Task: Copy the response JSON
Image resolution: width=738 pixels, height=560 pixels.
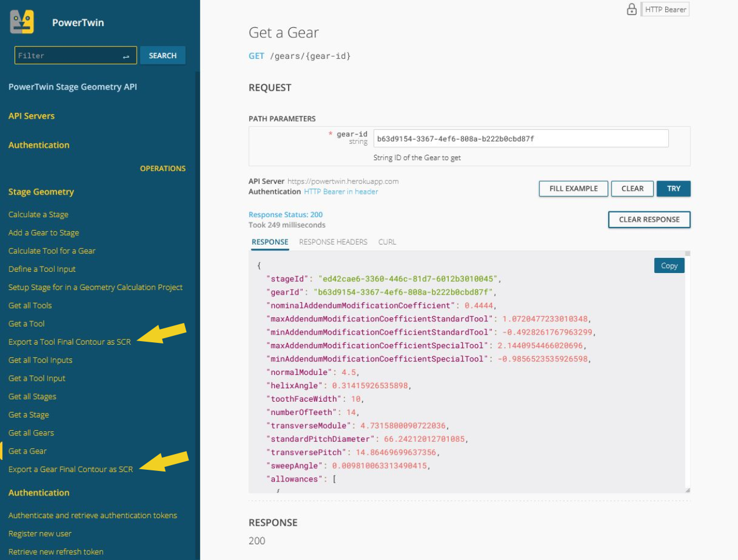Action: pos(669,265)
